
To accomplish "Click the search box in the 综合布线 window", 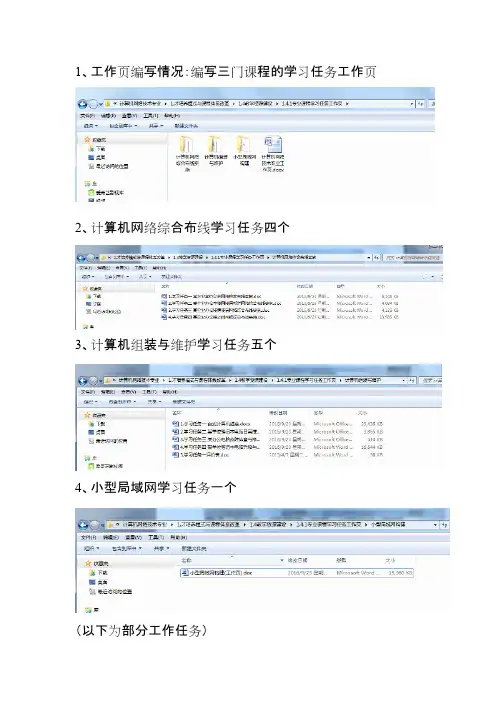I will [413, 258].
